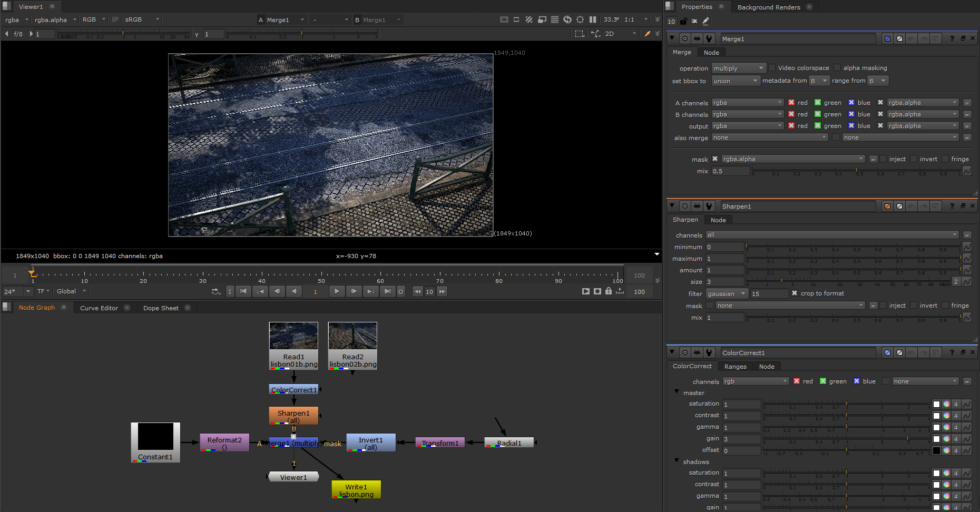Switch to the Curve Editor tab
Viewport: 980px width, 512px height.
click(99, 308)
